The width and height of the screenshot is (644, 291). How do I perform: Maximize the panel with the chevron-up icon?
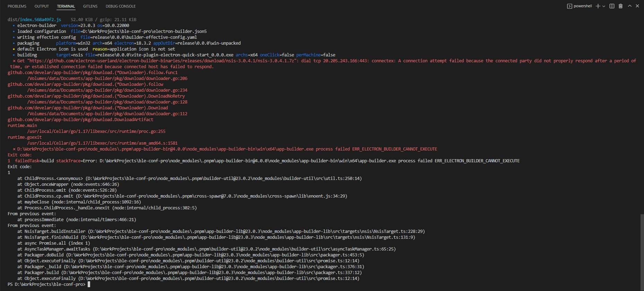[629, 6]
